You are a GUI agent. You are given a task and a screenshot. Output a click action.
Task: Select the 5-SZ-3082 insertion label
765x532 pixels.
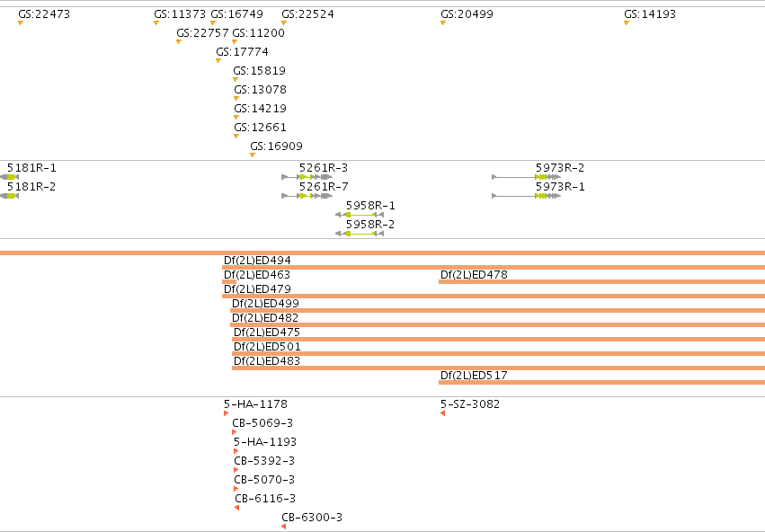coord(470,404)
